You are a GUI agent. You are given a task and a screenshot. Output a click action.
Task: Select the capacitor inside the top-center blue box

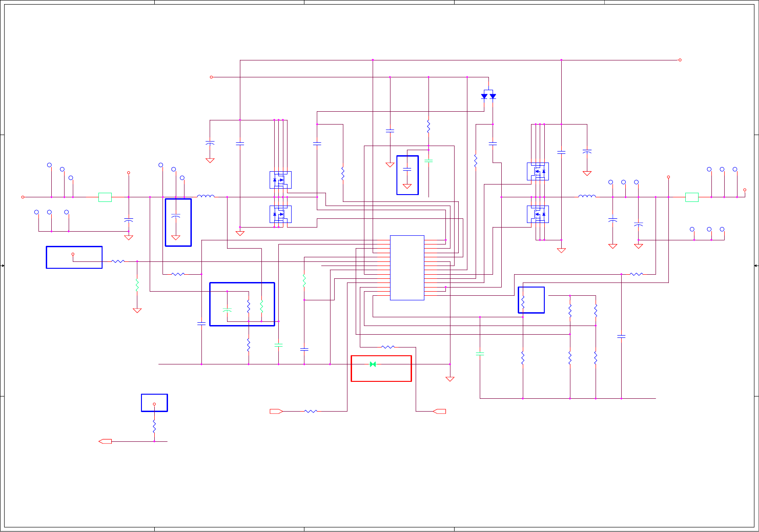407,170
